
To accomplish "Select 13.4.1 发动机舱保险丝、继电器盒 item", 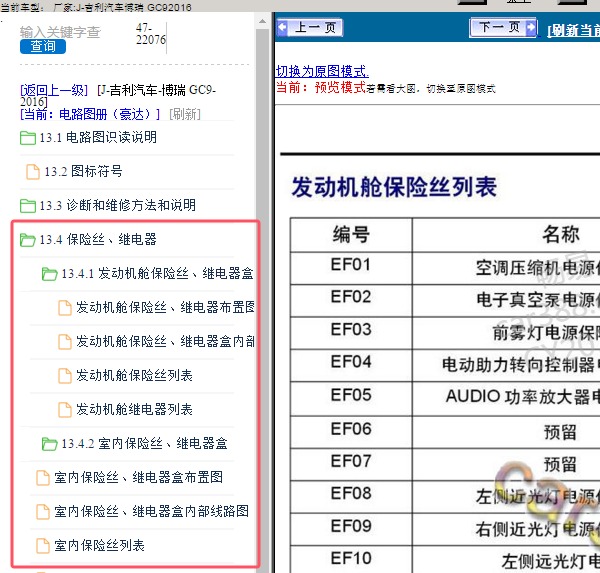I will pyautogui.click(x=157, y=274).
